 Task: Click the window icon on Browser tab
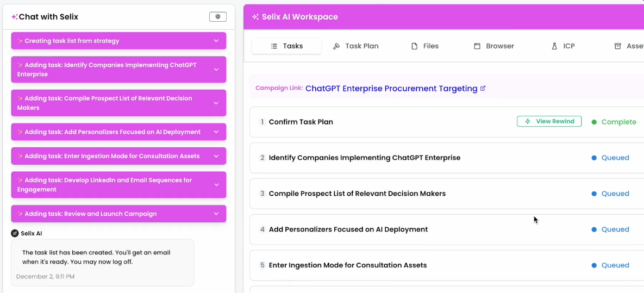pos(477,46)
